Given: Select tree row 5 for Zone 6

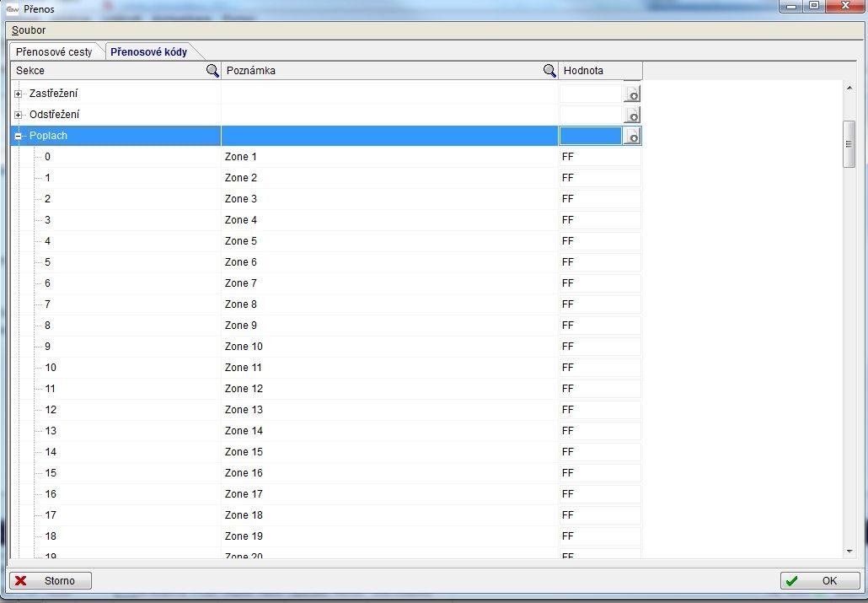Looking at the screenshot, I should point(48,262).
